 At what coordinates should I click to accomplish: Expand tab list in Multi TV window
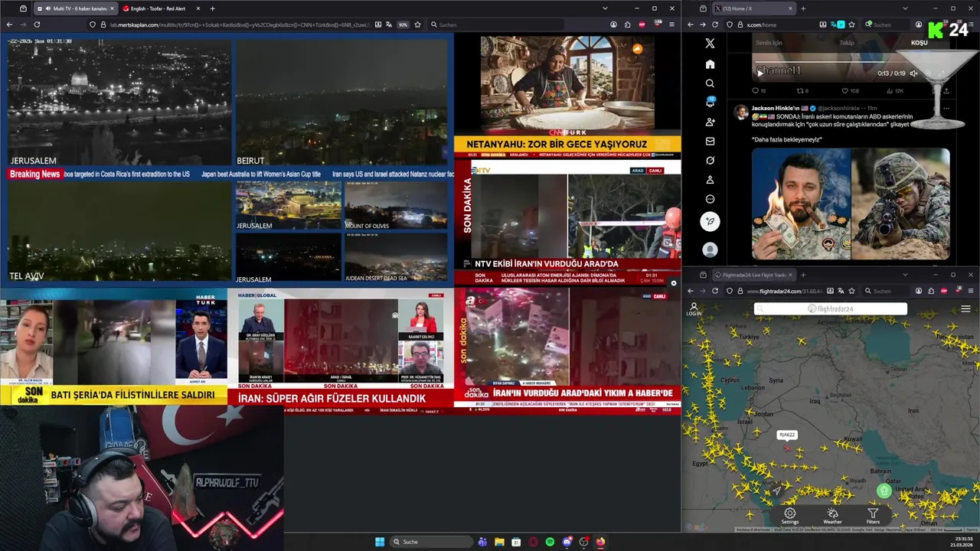click(605, 8)
